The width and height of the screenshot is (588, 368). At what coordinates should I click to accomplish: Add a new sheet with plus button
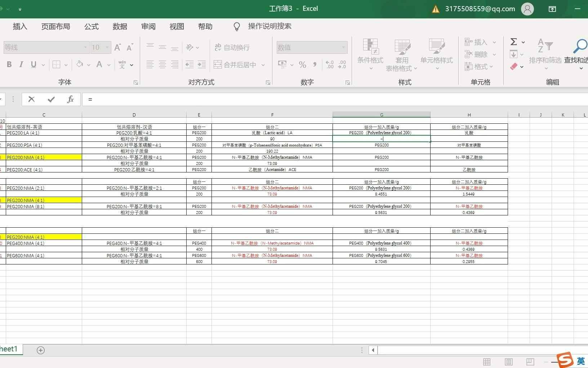point(41,350)
